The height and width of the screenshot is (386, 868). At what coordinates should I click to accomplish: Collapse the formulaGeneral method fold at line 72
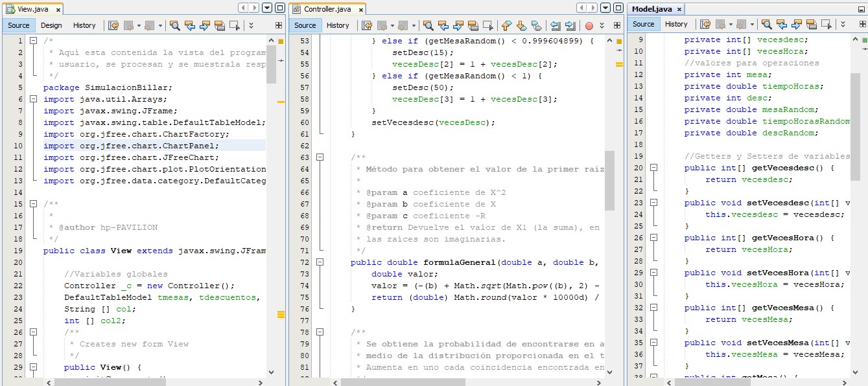320,262
